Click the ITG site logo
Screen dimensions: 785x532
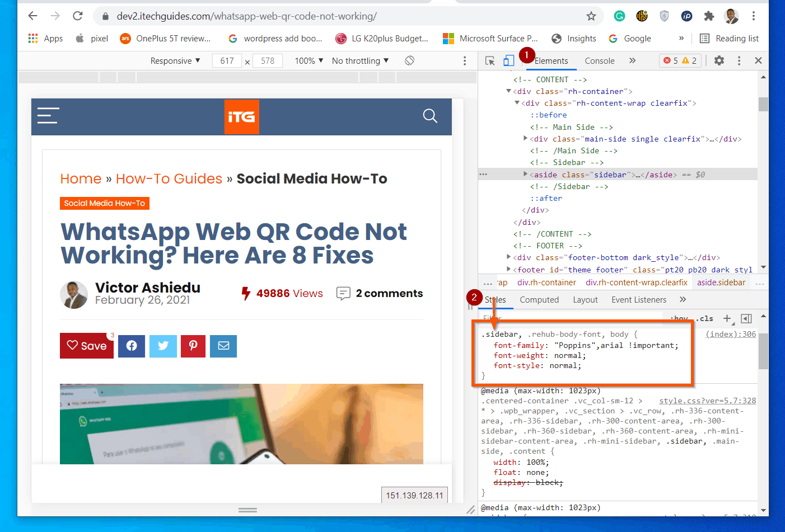coord(242,116)
